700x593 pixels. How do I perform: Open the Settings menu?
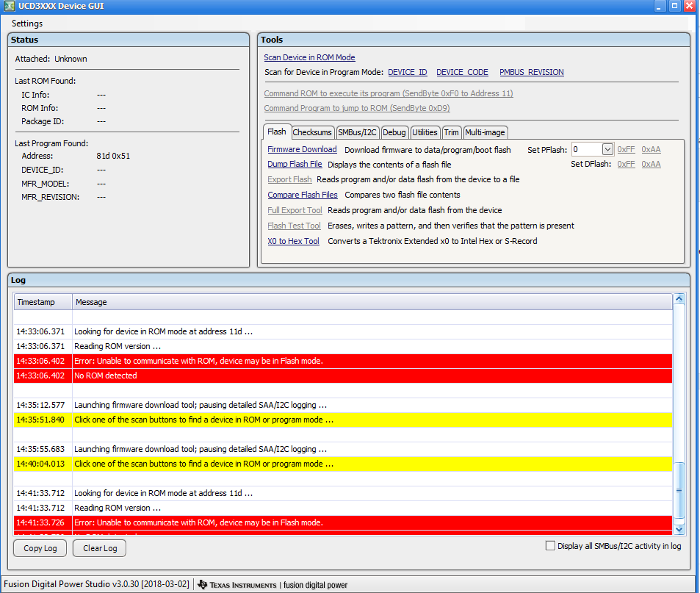(x=26, y=24)
